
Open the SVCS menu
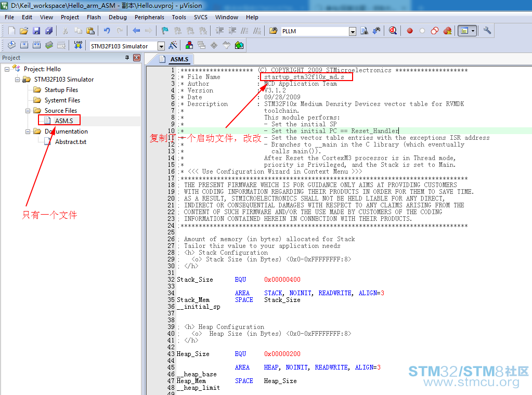(201, 17)
